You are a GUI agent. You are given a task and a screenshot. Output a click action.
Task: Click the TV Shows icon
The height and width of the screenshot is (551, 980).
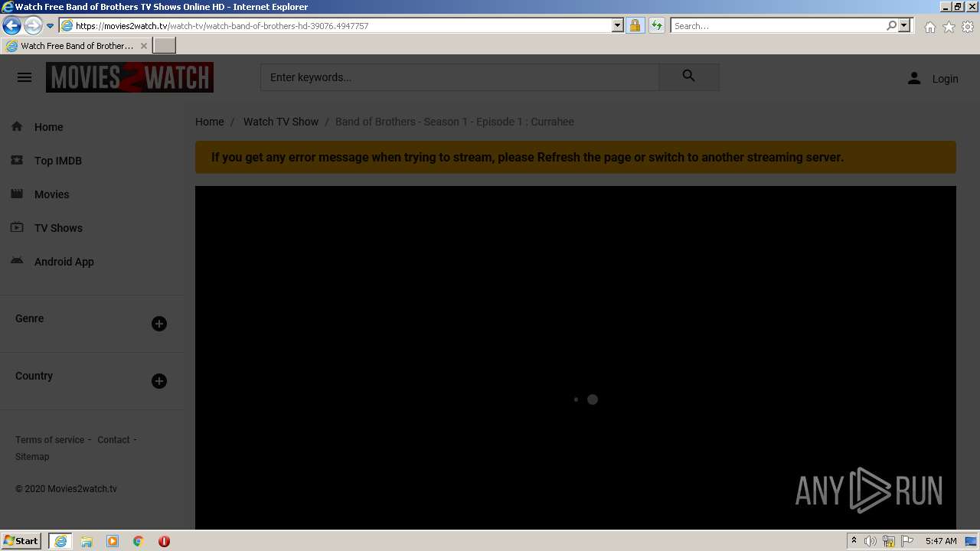click(17, 227)
